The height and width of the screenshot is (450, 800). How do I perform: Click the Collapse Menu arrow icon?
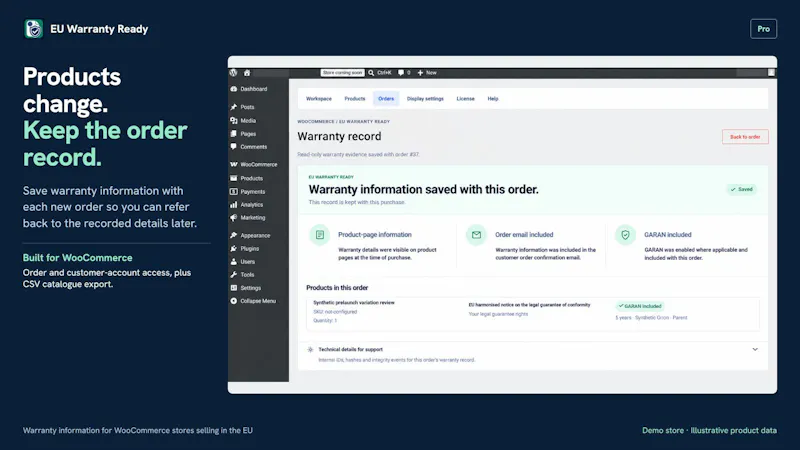234,301
